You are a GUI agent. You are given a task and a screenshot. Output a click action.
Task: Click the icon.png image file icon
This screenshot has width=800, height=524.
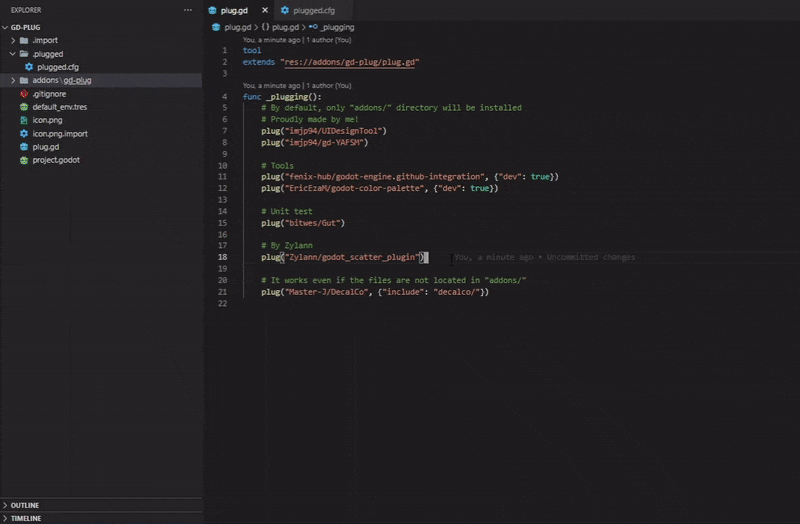tap(24, 120)
